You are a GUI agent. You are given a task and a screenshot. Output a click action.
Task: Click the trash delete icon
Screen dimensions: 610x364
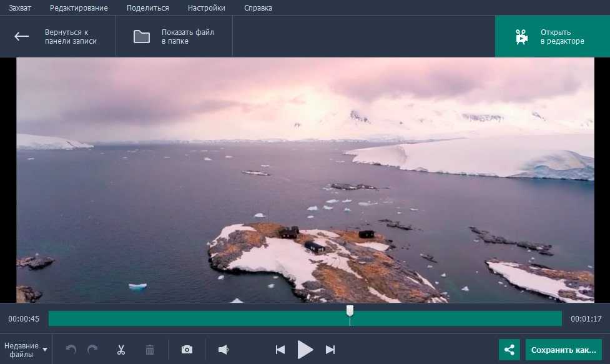pyautogui.click(x=150, y=350)
